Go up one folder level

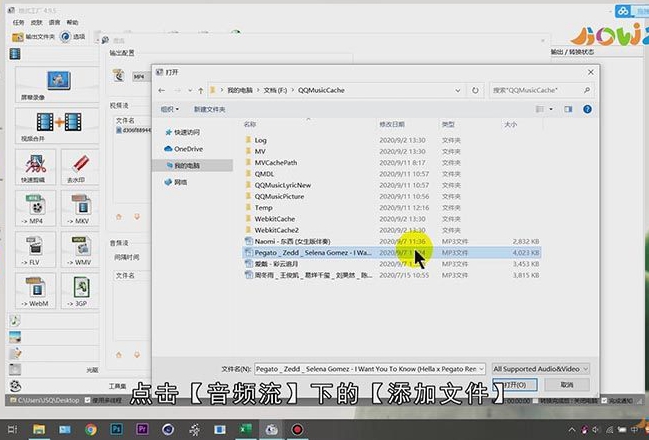[201, 90]
